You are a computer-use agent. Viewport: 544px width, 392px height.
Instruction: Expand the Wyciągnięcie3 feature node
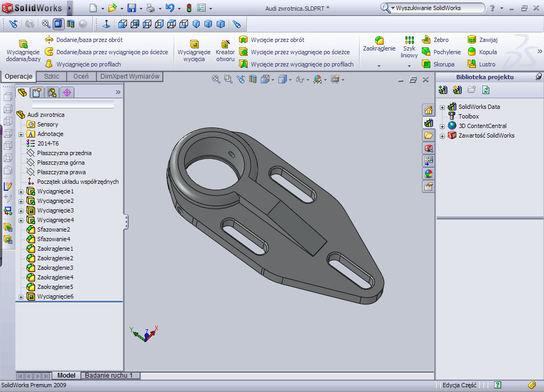coord(21,210)
